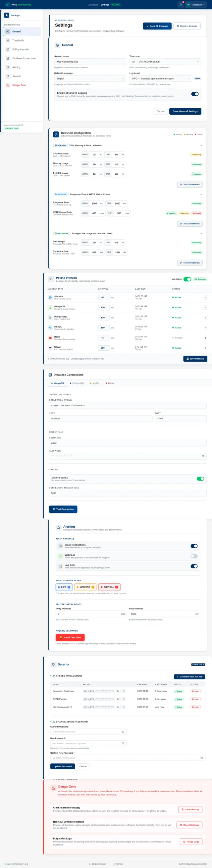Show the MongoDB connection password
The height and width of the screenshot is (868, 212).
[x=203, y=456]
